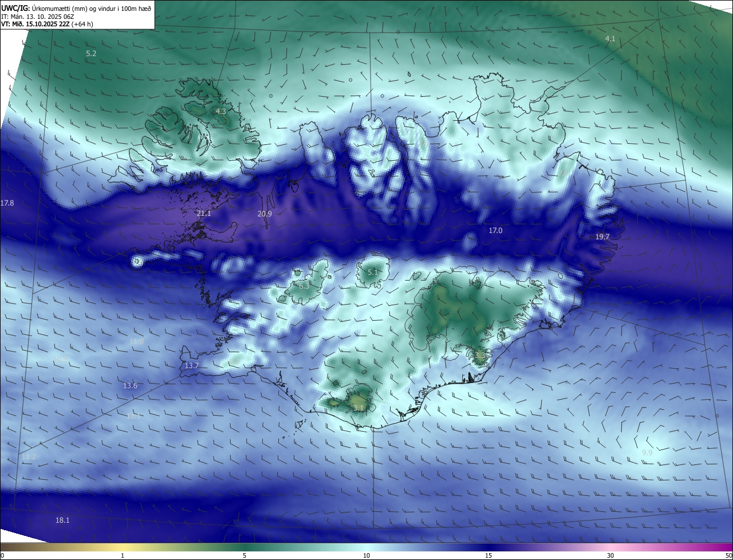Click the 11.2 value label on the map
Viewport: 733px width, 560px height.
coord(29,456)
